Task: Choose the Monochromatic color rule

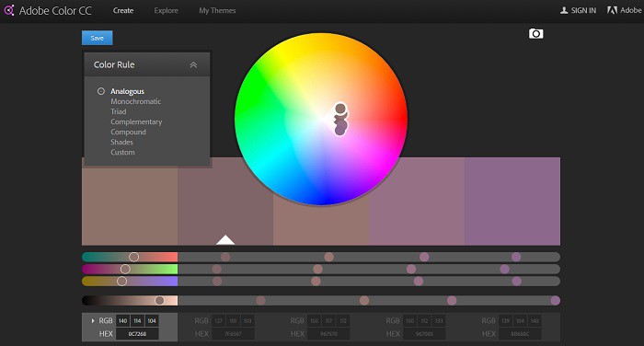Action: point(135,101)
